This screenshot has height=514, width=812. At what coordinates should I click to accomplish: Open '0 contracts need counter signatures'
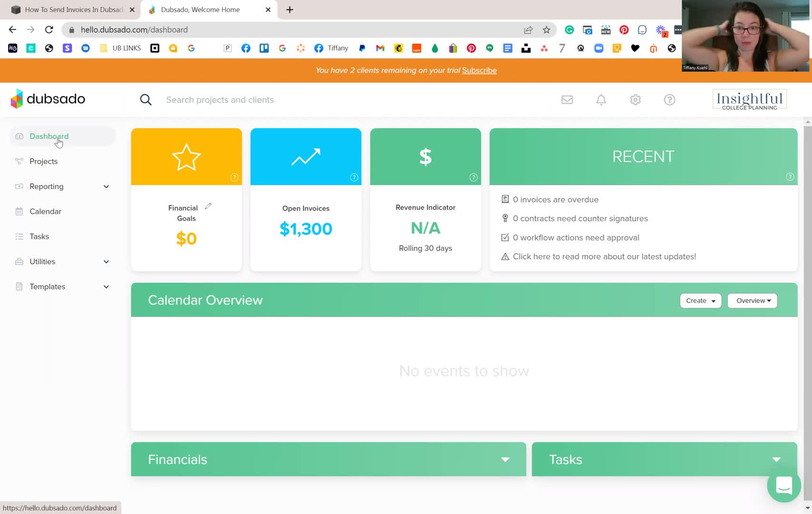(x=580, y=218)
